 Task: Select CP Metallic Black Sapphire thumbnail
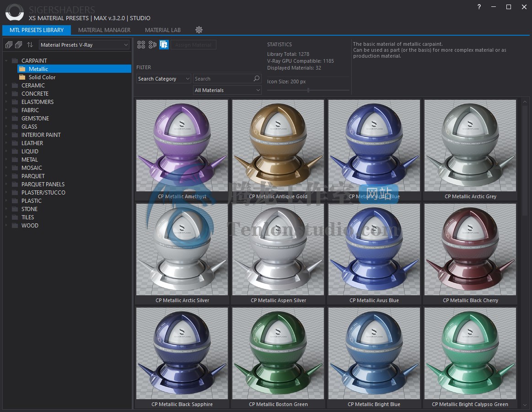(x=182, y=353)
